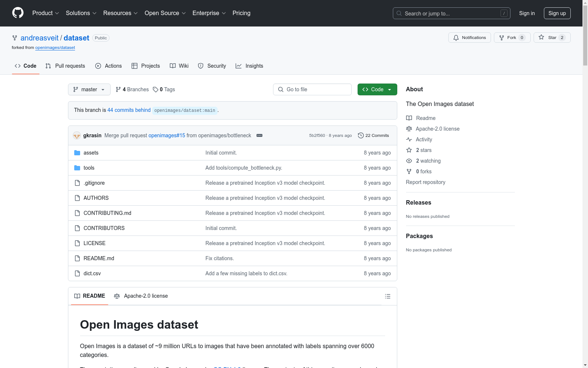The width and height of the screenshot is (588, 368).
Task: Open the gkrasin author link
Action: click(92, 135)
